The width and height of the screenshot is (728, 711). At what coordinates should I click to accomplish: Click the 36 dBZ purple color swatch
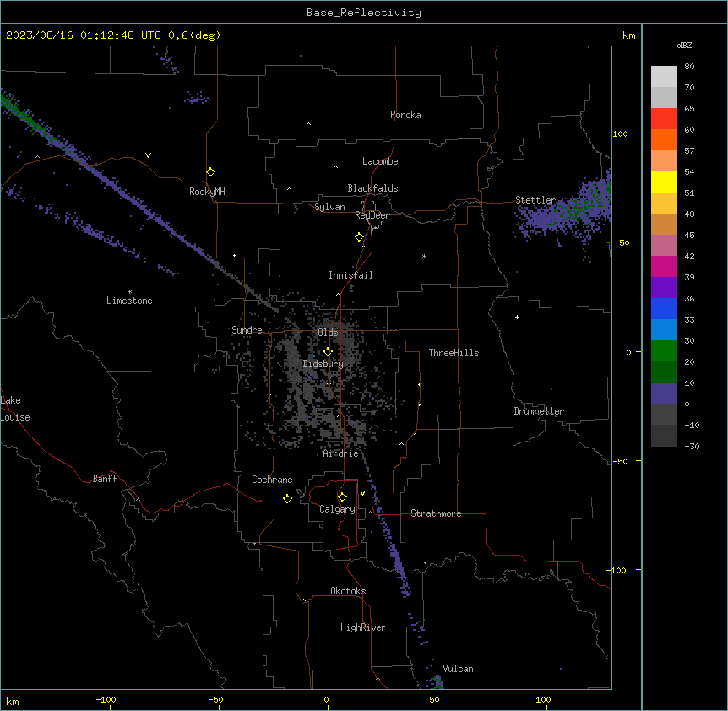pos(664,288)
